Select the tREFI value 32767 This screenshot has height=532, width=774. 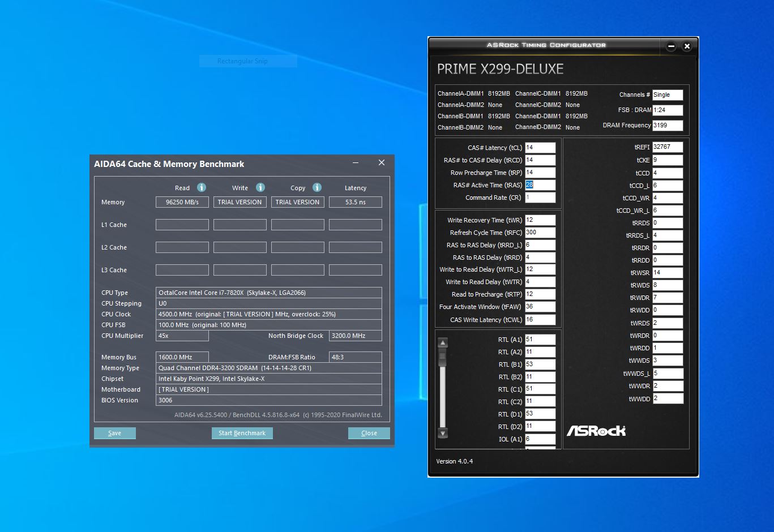point(667,147)
